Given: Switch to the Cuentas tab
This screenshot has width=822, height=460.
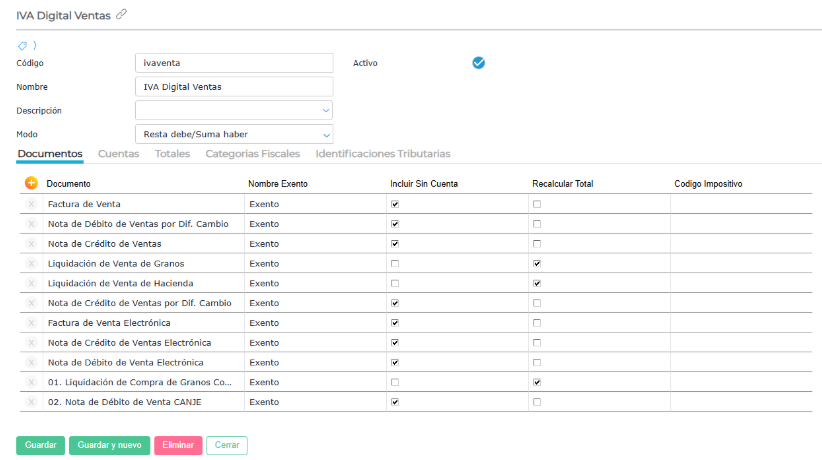Looking at the screenshot, I should point(118,154).
